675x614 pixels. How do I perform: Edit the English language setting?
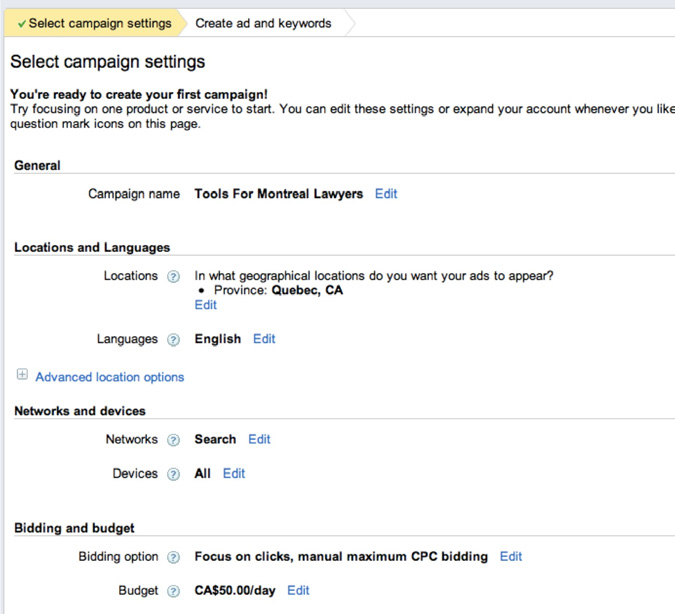(264, 339)
